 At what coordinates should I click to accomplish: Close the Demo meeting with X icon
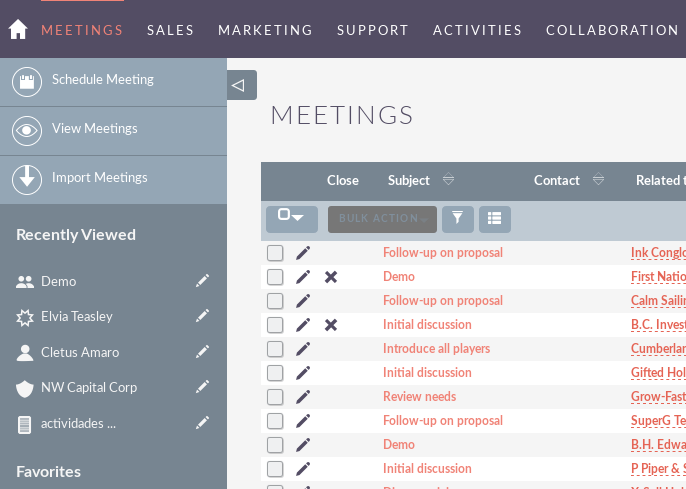[331, 277]
